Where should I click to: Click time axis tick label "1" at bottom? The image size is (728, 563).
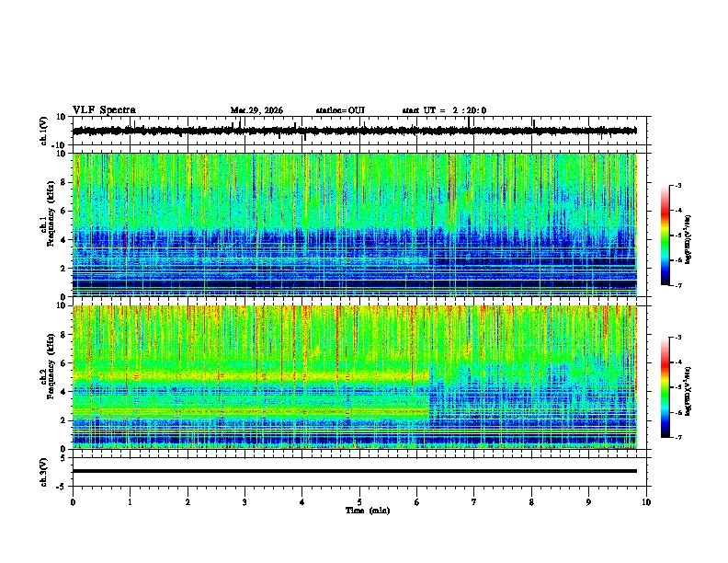click(x=130, y=502)
